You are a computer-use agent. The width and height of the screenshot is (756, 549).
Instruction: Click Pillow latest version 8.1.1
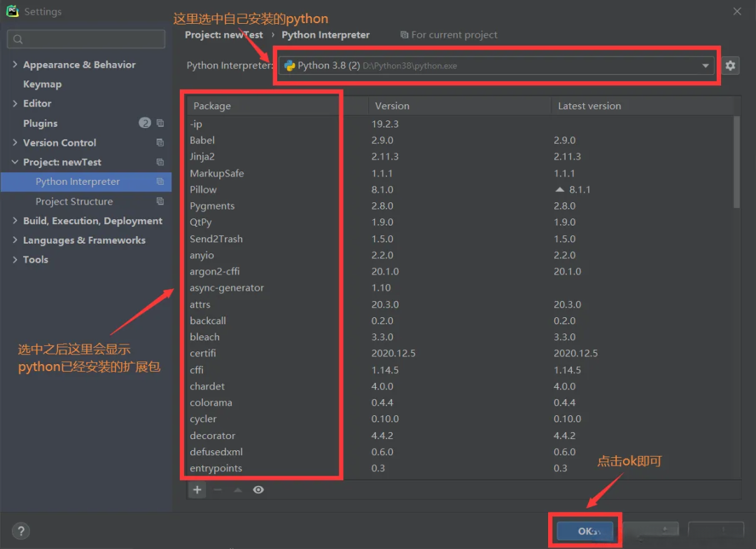pyautogui.click(x=580, y=190)
